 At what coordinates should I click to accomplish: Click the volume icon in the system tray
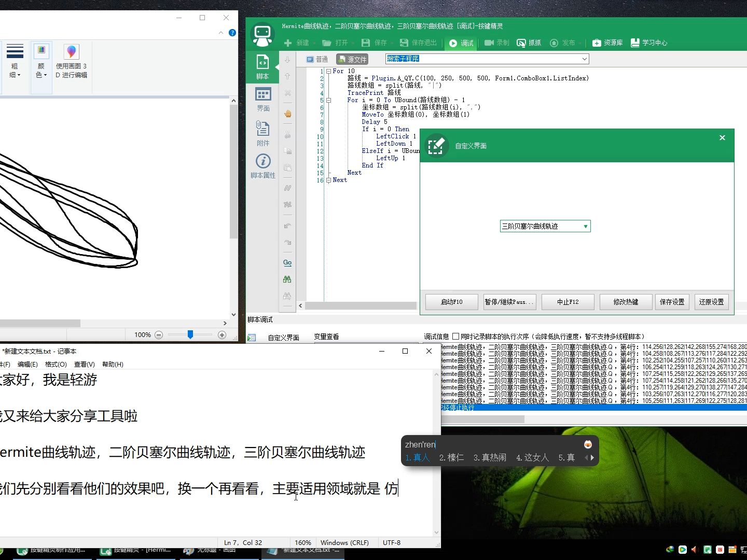click(695, 550)
